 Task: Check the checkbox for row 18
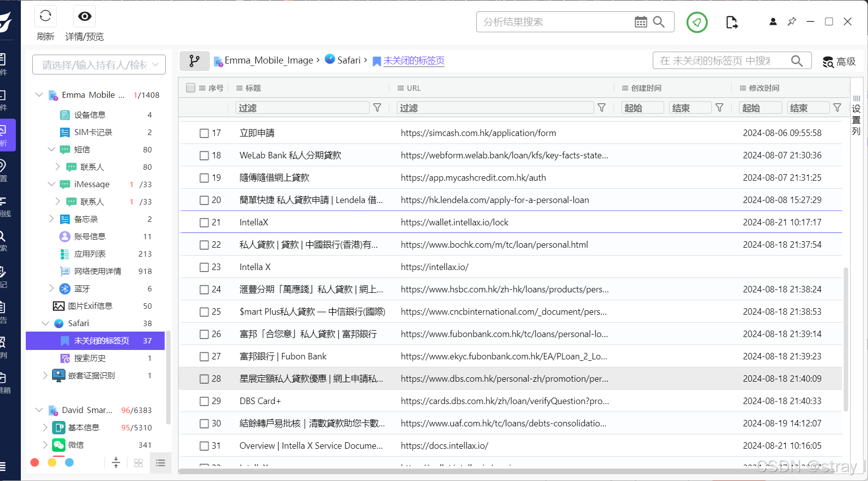pyautogui.click(x=204, y=155)
